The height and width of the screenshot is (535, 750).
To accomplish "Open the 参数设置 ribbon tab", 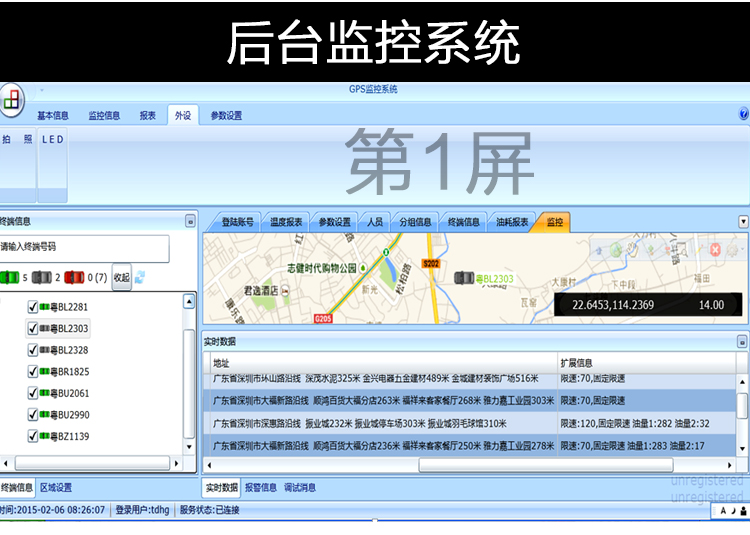I will tap(226, 116).
